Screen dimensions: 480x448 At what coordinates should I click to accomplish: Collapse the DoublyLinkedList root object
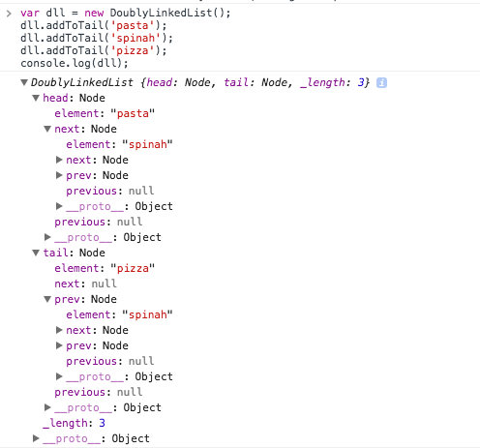point(24,82)
